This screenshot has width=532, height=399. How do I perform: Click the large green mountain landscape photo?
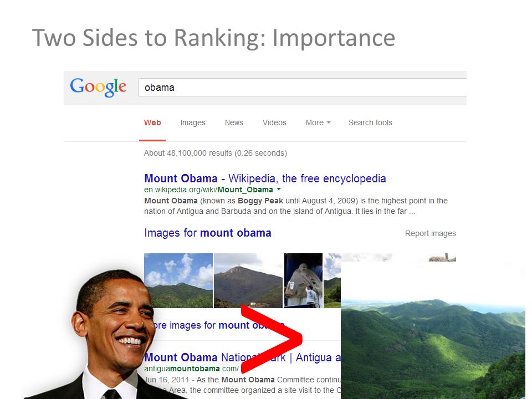pos(433,330)
